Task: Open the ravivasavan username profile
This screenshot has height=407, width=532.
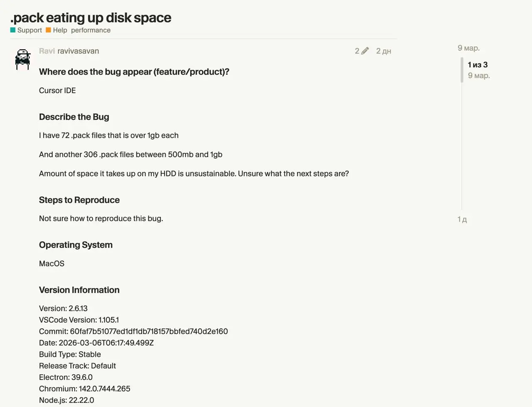Action: coord(78,51)
